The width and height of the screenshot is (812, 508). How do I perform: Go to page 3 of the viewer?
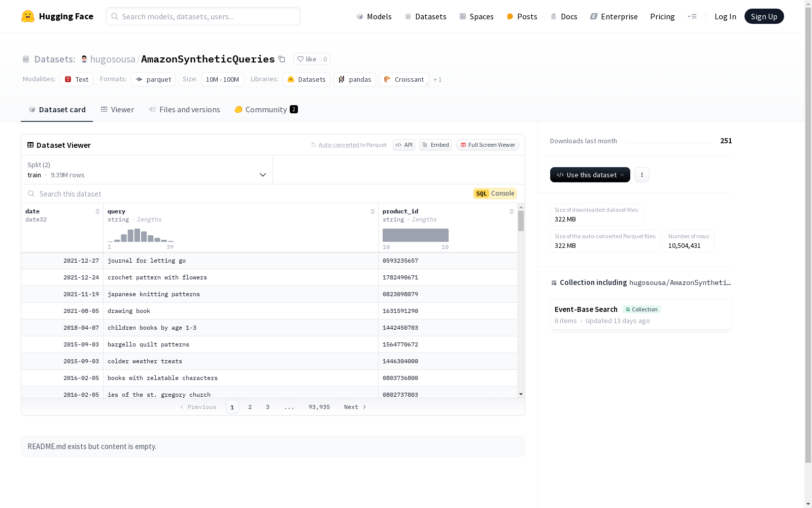click(x=267, y=407)
